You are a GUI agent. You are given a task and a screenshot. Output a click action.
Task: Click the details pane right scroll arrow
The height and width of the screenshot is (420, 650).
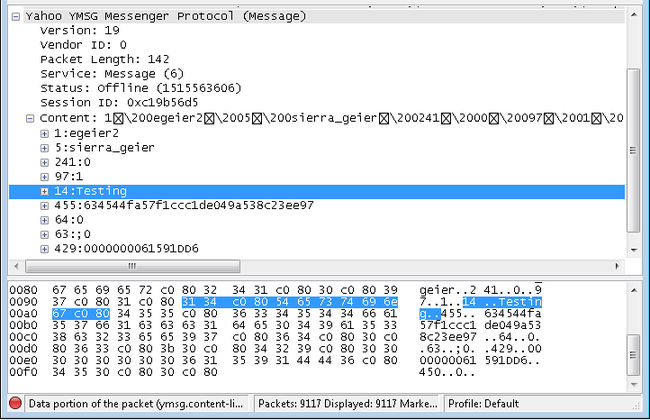(617, 266)
